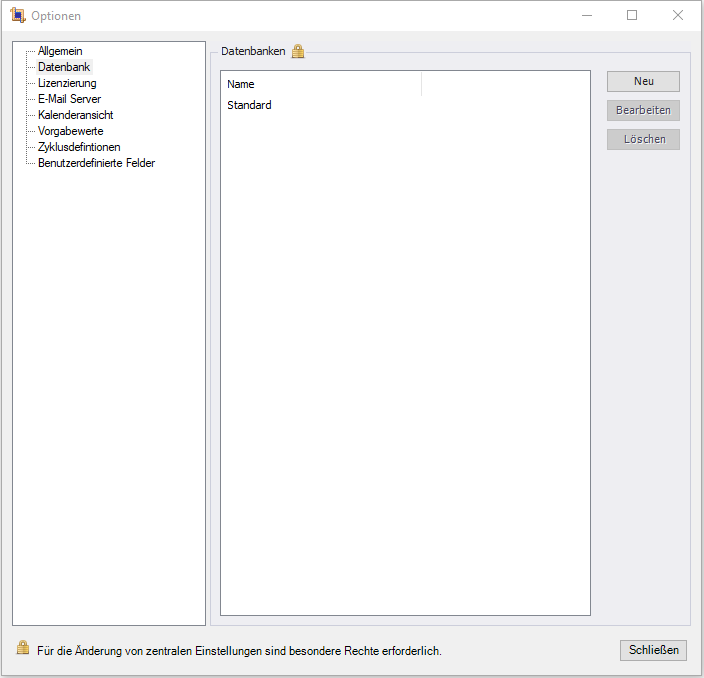Close the Optionen window with X
This screenshot has width=704, height=678.
(x=678, y=15)
